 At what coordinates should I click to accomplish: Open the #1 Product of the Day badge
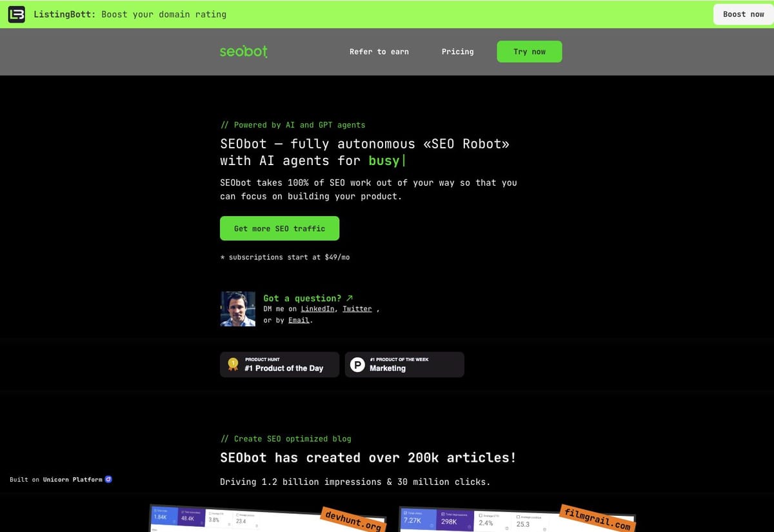(279, 364)
